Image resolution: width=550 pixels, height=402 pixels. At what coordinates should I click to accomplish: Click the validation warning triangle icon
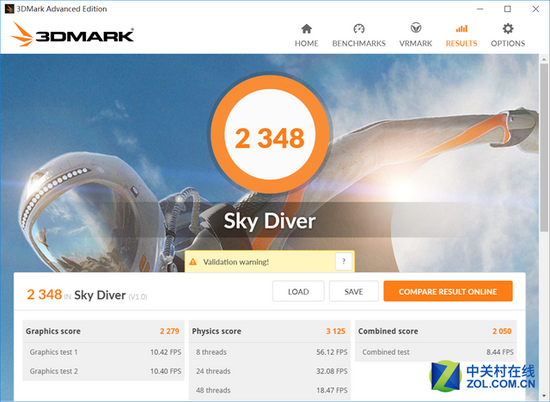click(x=193, y=262)
